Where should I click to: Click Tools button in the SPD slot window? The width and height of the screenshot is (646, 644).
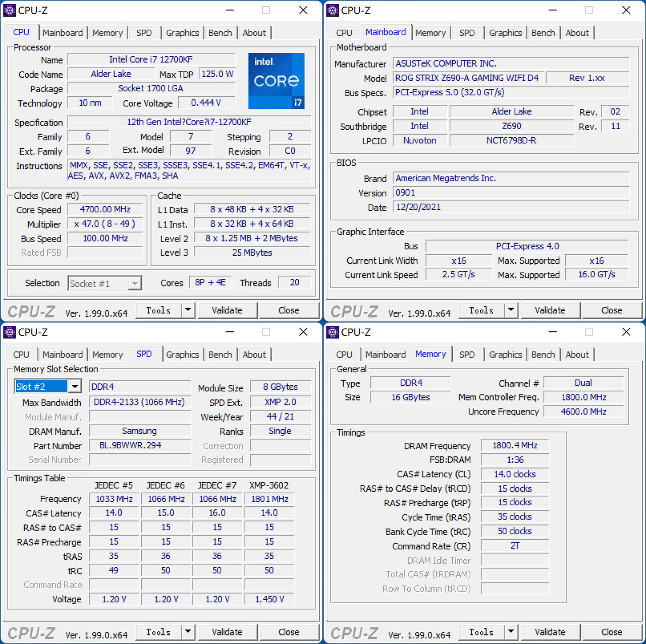point(158,632)
